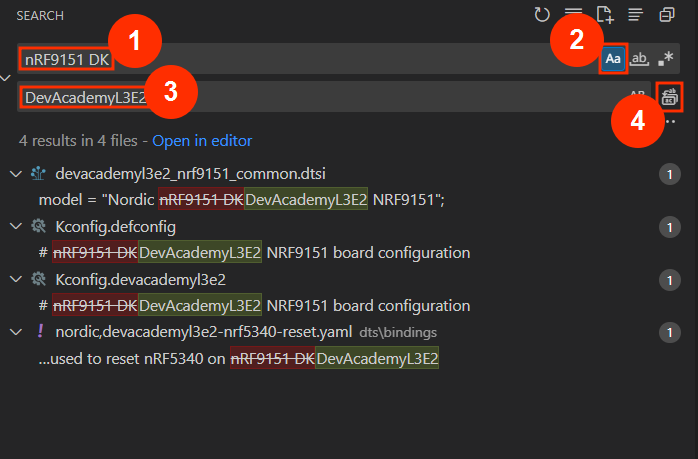
Task: Click devicetree icon beside common.dtsi file
Action: [38, 173]
